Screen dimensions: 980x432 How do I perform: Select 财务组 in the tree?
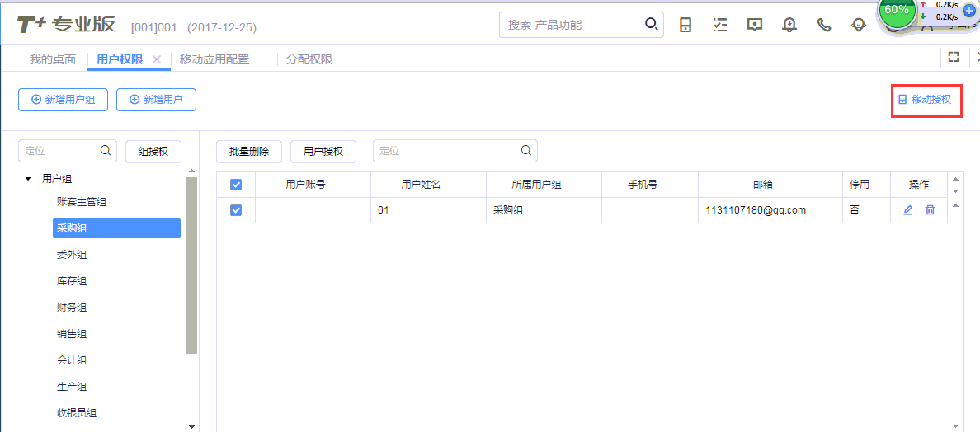(x=71, y=308)
